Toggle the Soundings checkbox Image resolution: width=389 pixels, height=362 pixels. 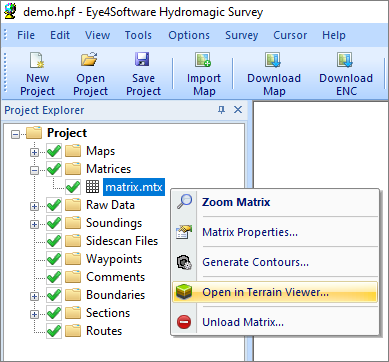(x=54, y=223)
